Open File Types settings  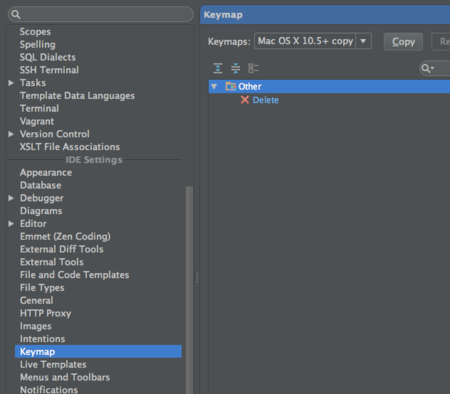(x=42, y=288)
